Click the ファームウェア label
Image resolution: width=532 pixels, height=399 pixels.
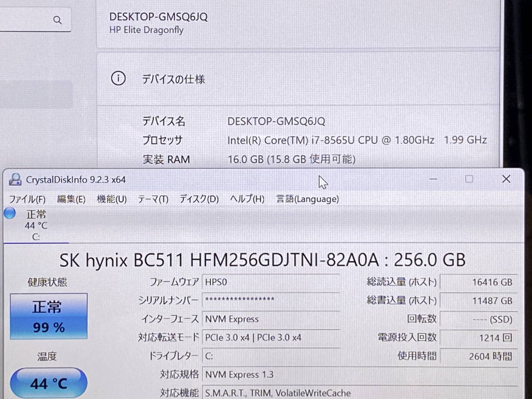[x=174, y=282]
